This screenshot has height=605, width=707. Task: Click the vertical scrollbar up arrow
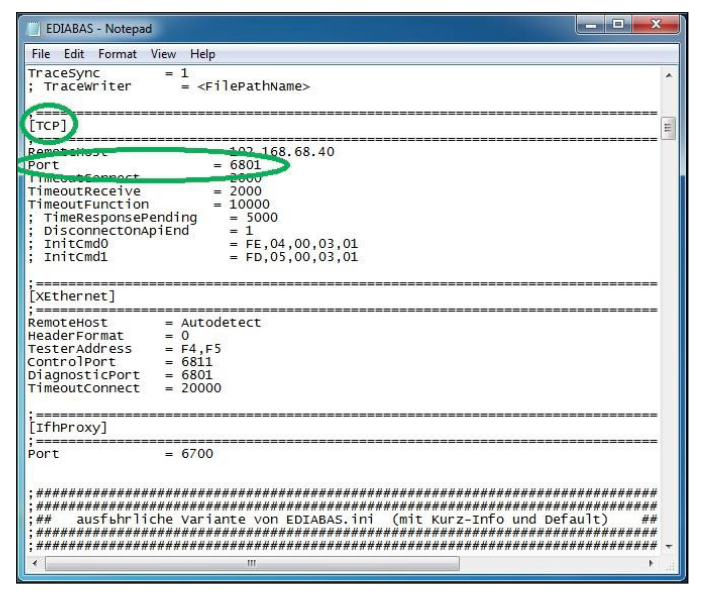667,75
